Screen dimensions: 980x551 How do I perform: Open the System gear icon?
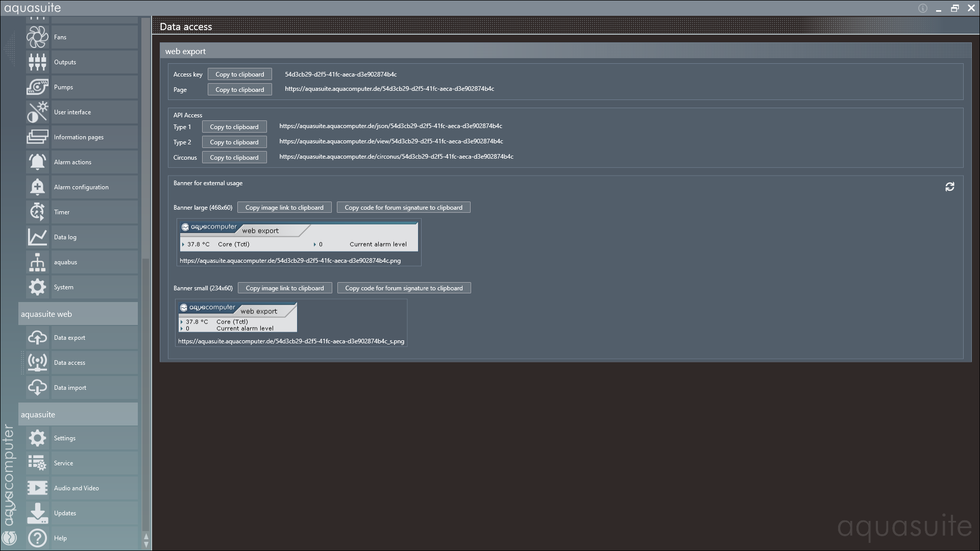[37, 287]
